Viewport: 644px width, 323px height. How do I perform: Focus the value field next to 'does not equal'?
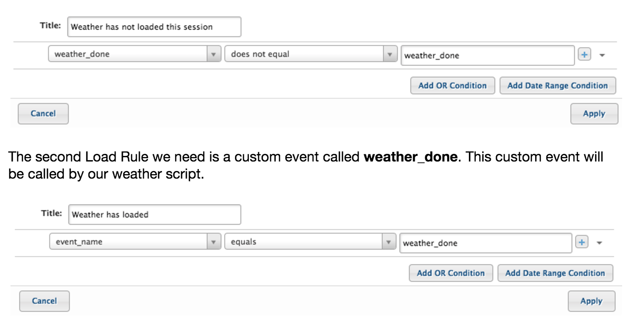point(488,56)
